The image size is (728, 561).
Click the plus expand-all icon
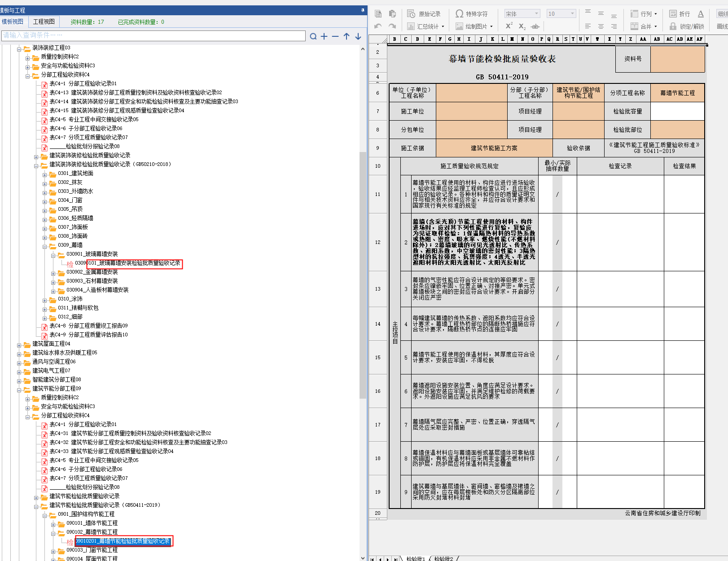tap(324, 36)
